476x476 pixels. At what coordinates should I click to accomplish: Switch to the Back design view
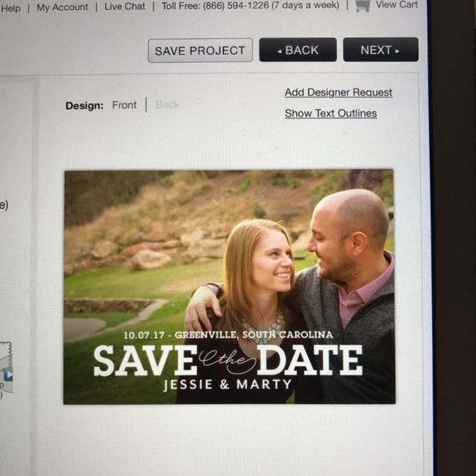167,105
